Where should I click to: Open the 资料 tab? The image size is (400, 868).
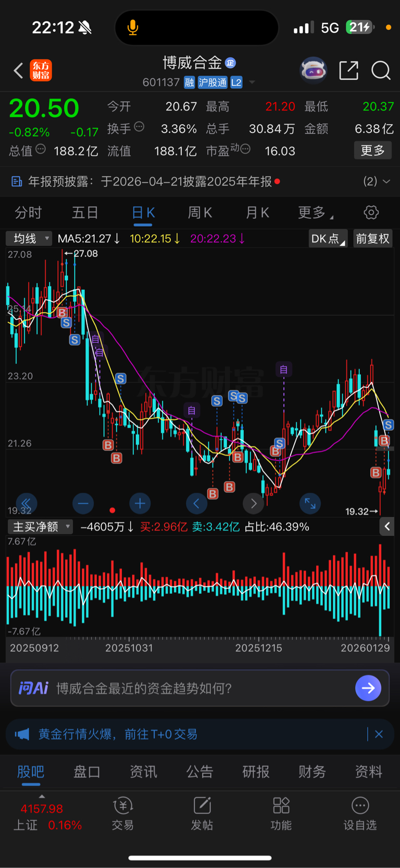click(x=368, y=772)
